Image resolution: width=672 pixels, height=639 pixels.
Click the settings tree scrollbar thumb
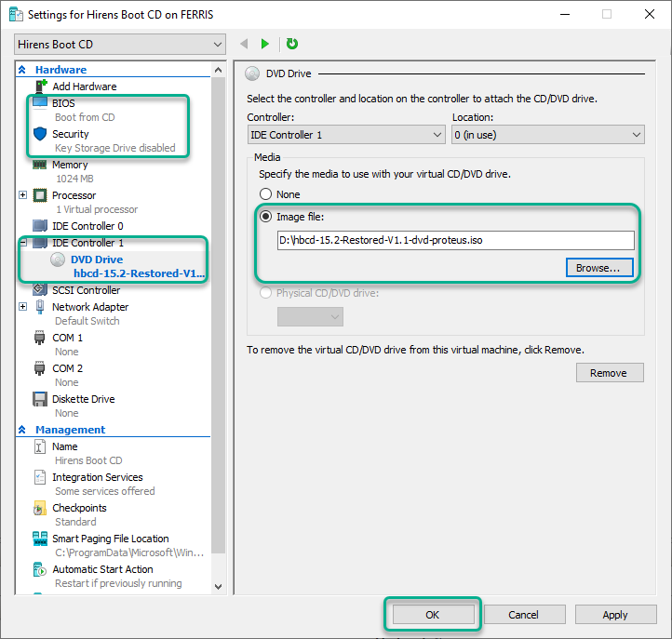218,314
